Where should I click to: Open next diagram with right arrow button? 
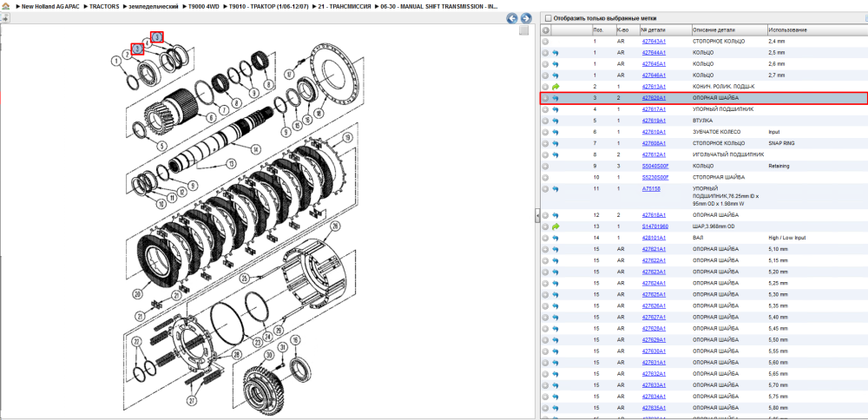tap(526, 18)
